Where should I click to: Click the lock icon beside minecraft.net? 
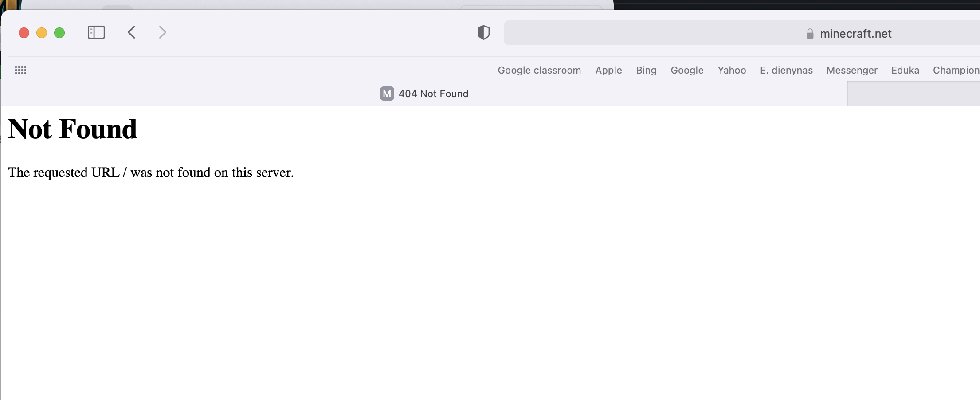[x=810, y=34]
